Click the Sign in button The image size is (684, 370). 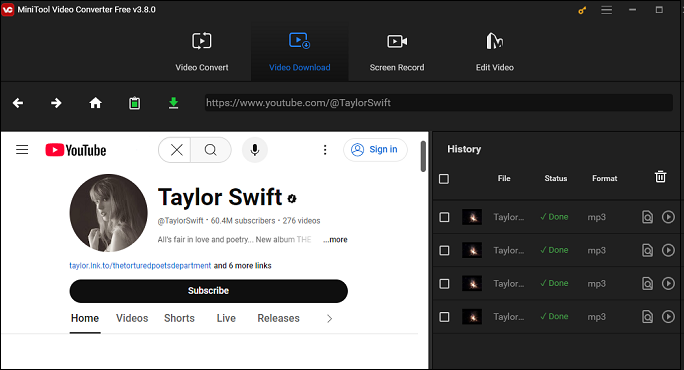(x=375, y=150)
